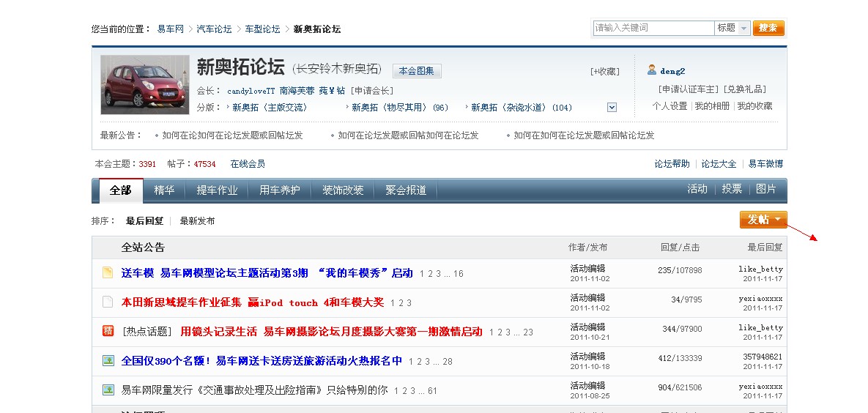Image resolution: width=868 pixels, height=413 pixels.
Task: Open the red car forum thumbnail
Action: (139, 84)
